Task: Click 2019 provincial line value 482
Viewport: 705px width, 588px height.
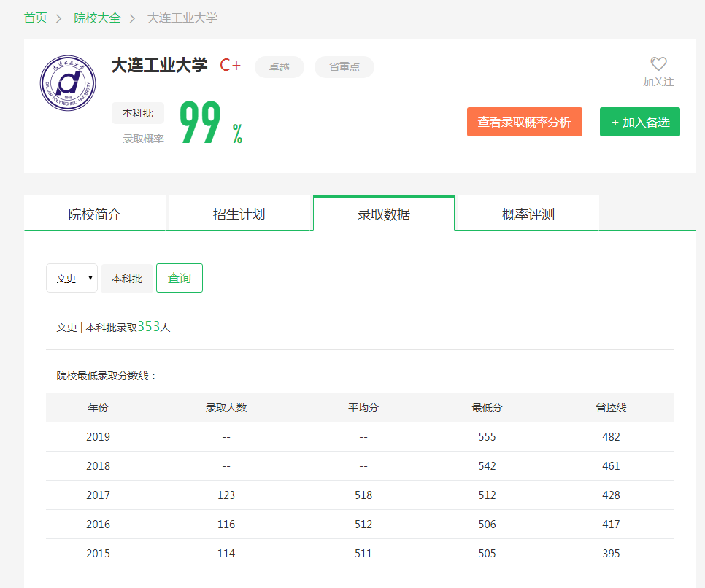Action: [611, 436]
